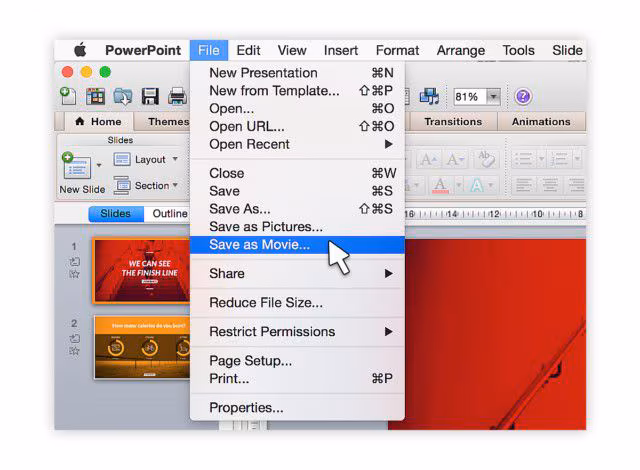Click the New Presentation toolbar icon
Viewport: 640px width, 470px height.
(68, 96)
